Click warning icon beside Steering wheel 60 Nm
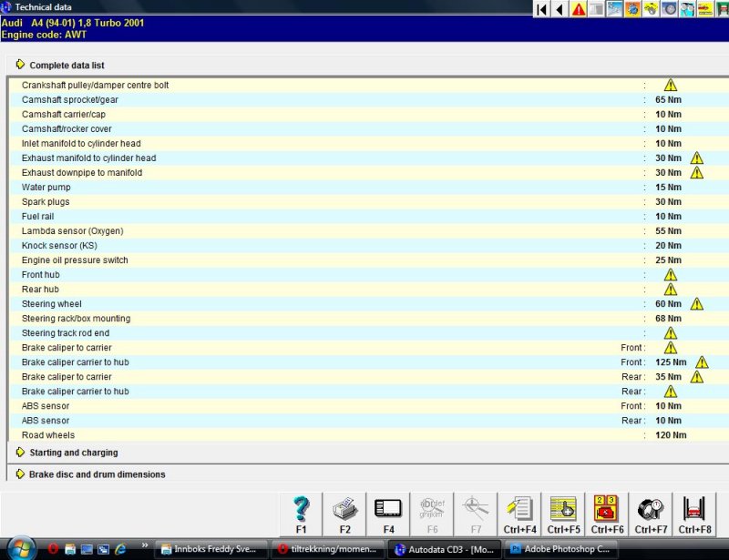 pos(697,304)
